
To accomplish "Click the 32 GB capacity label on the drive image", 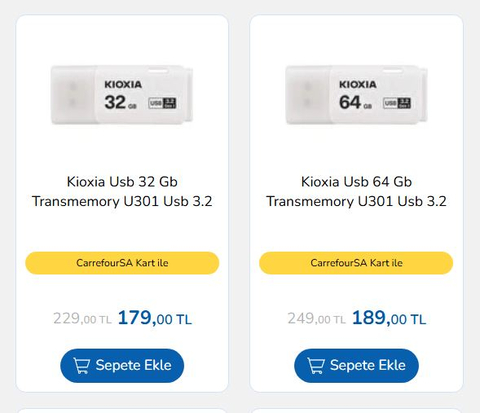I will click(x=120, y=102).
